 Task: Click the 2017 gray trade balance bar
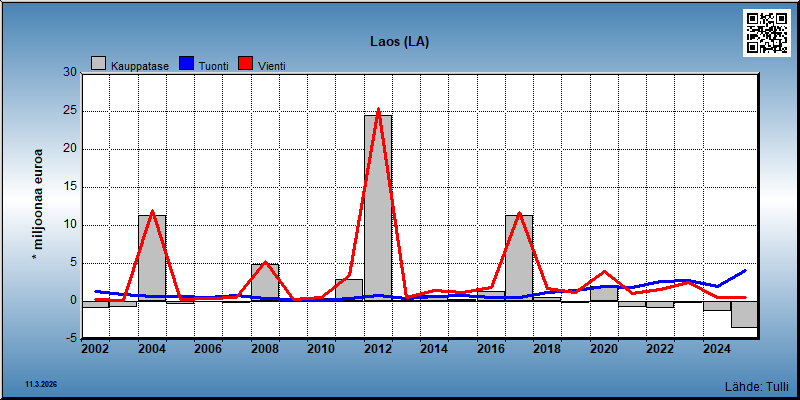(519, 258)
